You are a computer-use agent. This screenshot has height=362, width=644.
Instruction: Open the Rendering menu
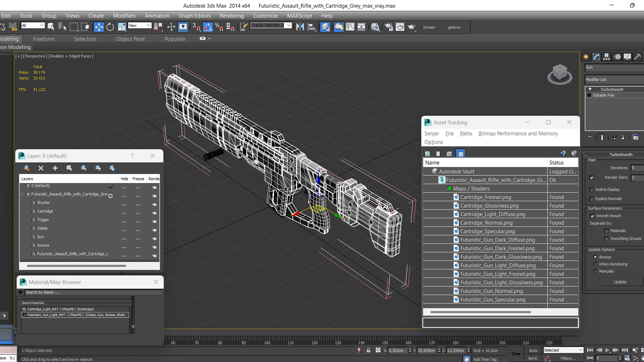(232, 16)
